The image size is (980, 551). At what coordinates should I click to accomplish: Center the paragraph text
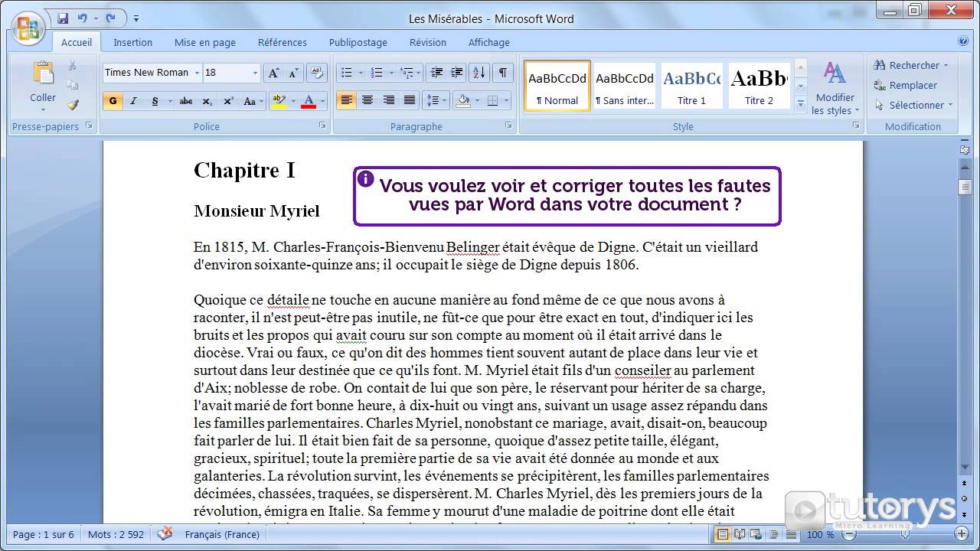point(367,100)
